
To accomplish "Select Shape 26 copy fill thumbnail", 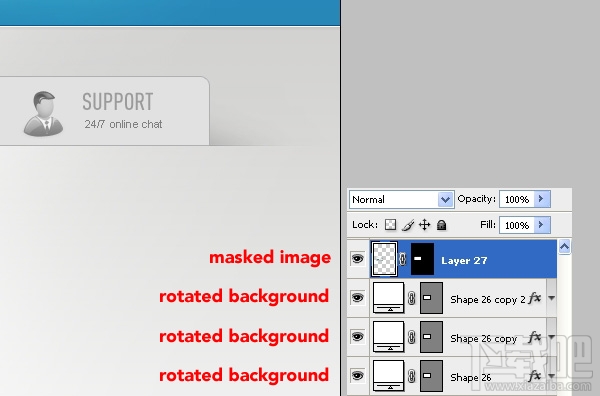I will tap(388, 337).
